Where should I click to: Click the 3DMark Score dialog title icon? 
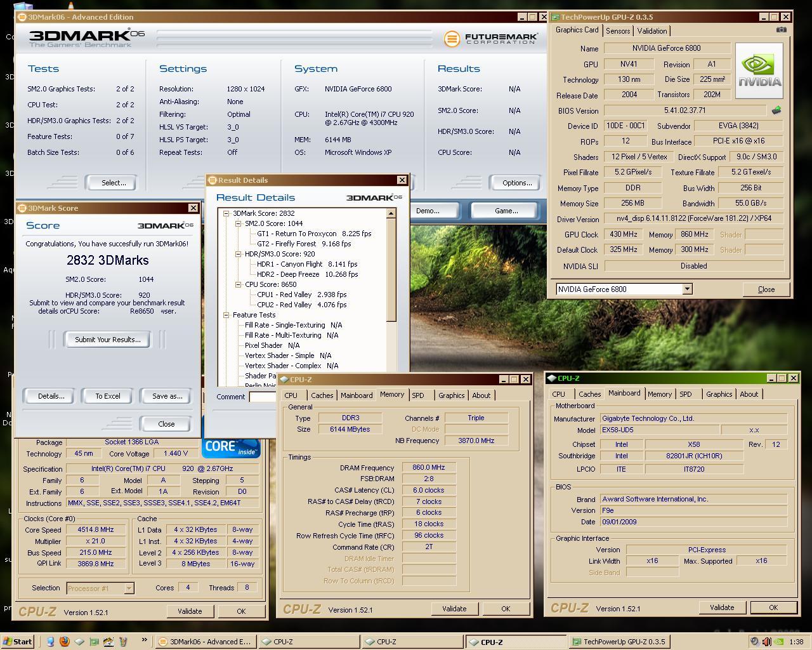(22, 208)
